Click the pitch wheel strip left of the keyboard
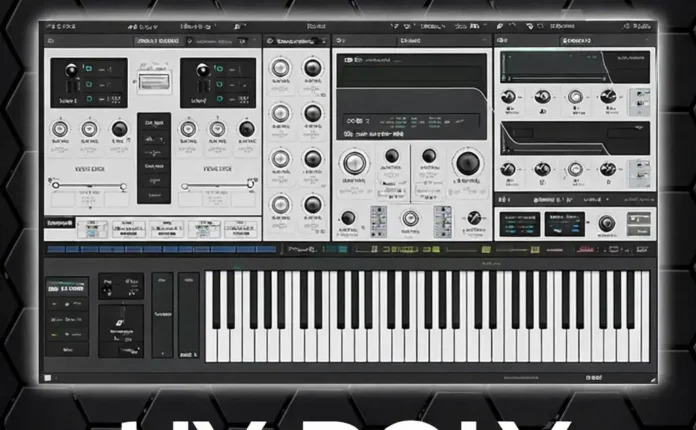This screenshot has width=696, height=430. point(162,315)
